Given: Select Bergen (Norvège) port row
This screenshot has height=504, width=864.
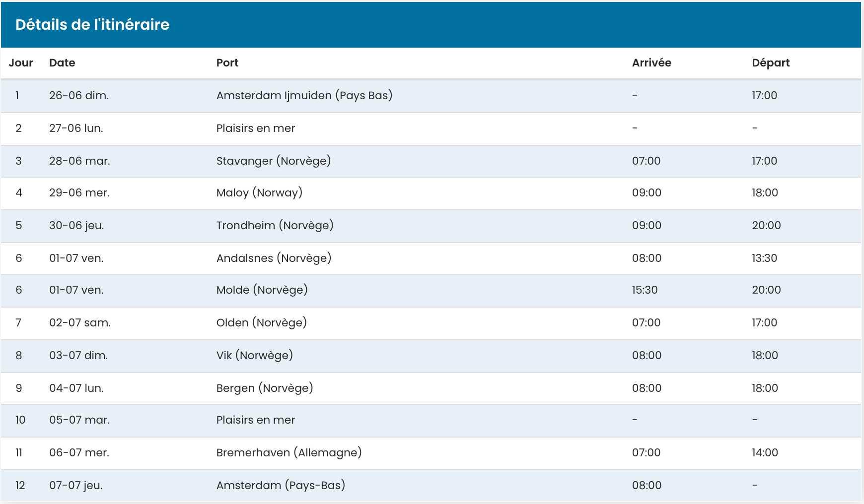Looking at the screenshot, I should tap(265, 388).
